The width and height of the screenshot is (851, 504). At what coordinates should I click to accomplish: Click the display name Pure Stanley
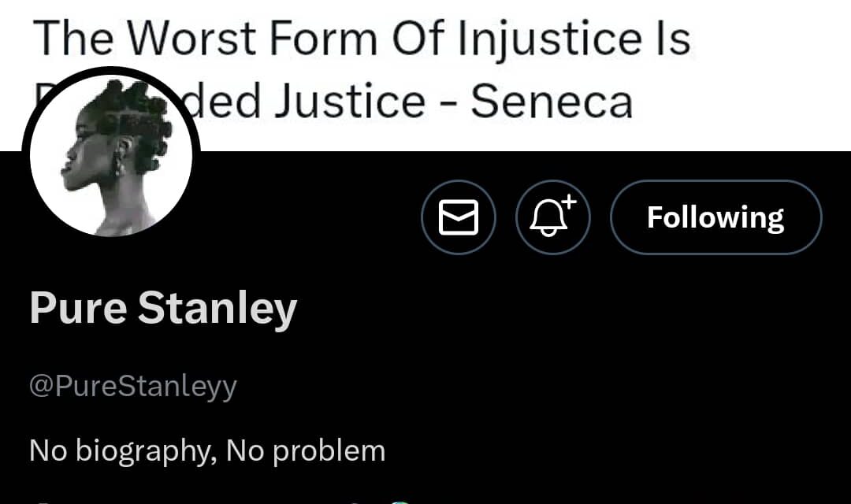pos(163,309)
